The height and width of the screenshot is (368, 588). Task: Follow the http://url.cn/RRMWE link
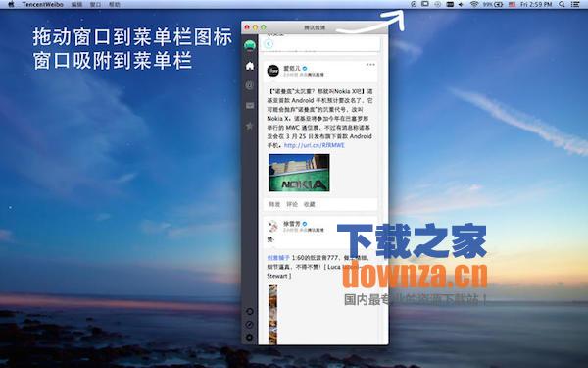315,145
